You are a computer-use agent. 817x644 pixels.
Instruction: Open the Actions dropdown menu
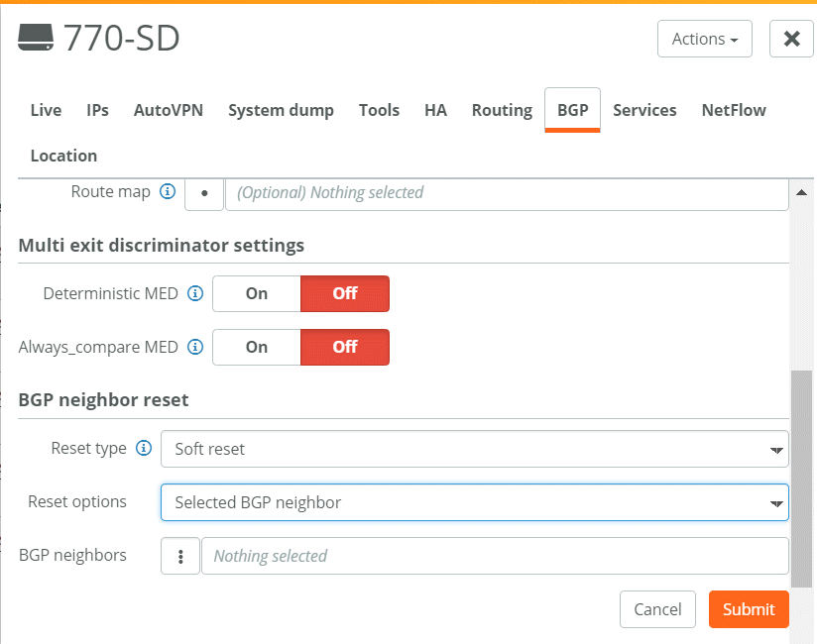click(x=704, y=39)
